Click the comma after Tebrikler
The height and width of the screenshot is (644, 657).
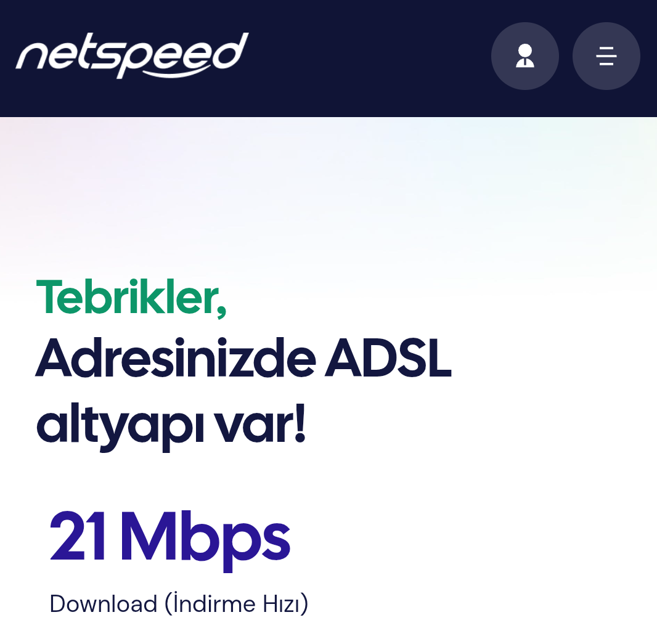(221, 308)
